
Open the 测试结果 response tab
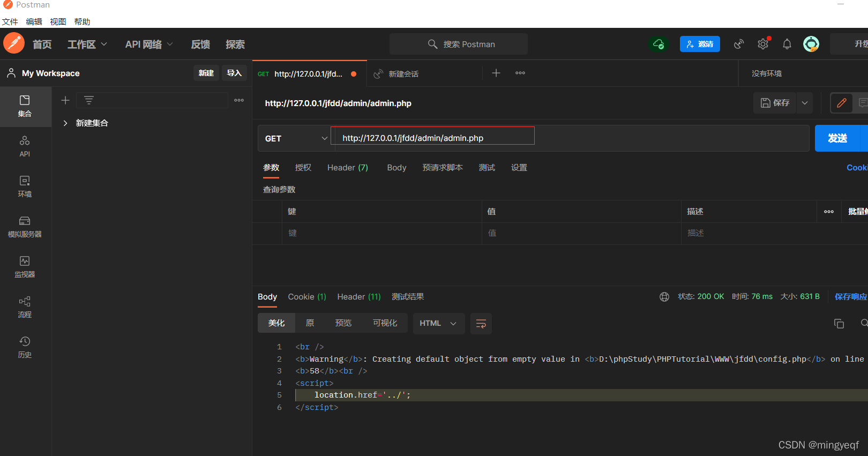tap(408, 297)
